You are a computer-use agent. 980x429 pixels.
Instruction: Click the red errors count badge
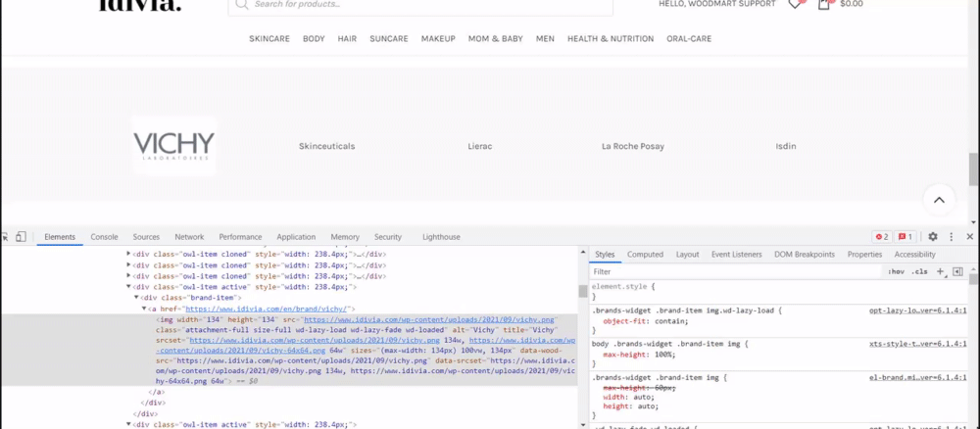click(882, 237)
